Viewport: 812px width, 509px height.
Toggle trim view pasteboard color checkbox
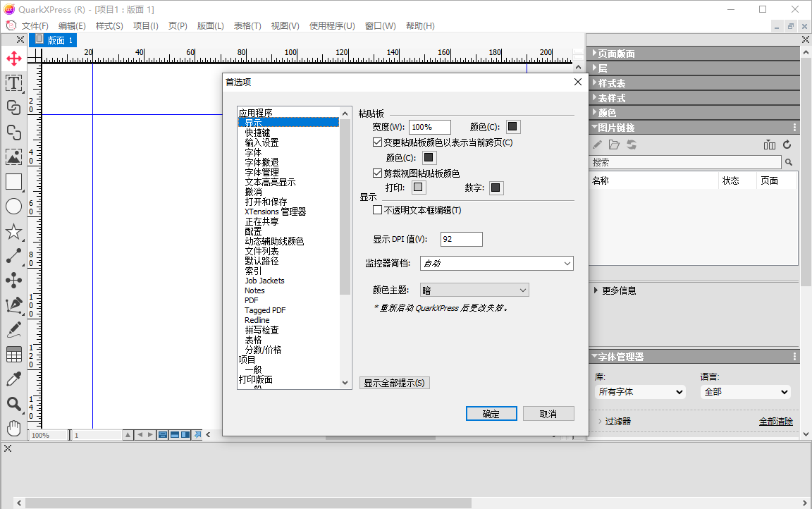(x=378, y=173)
